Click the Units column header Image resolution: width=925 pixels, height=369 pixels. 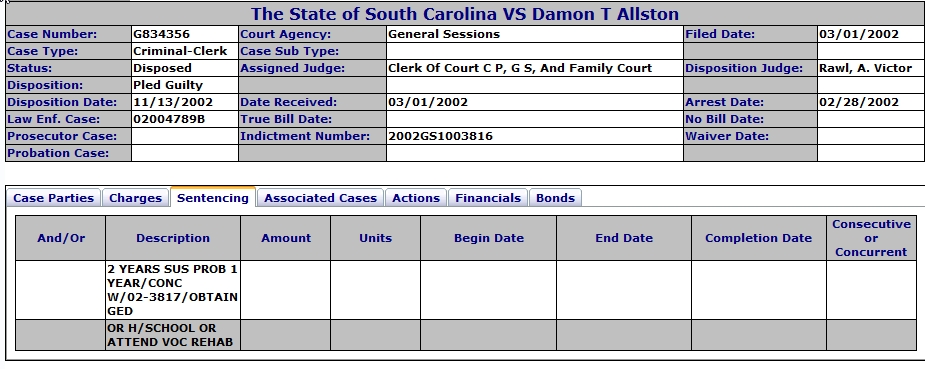pos(376,238)
